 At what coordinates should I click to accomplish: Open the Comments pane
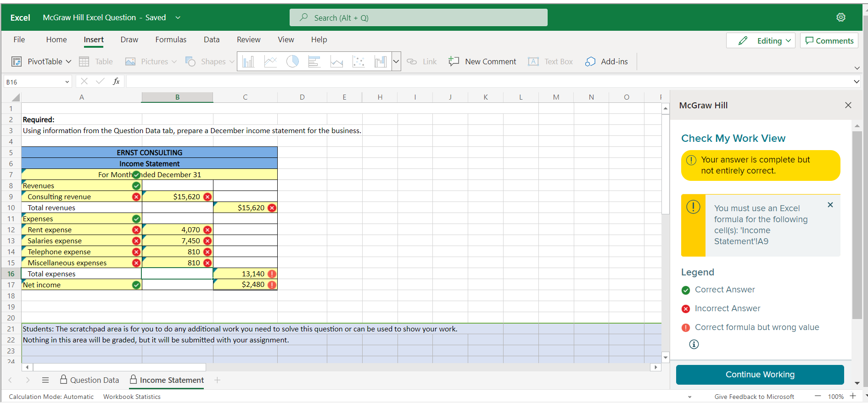829,40
